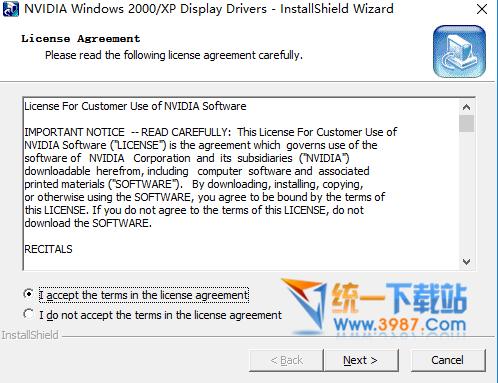Click the license scrollbar up arrow
Screen dimensions: 498x383
pos(466,107)
